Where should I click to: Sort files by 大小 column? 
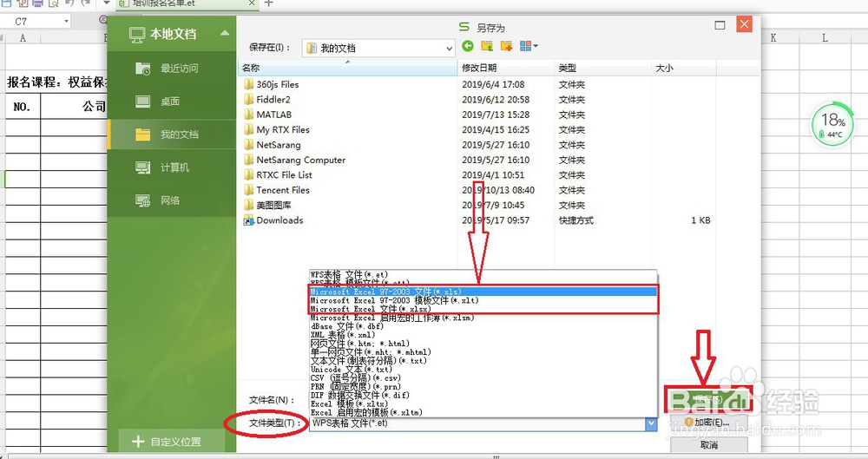click(684, 68)
